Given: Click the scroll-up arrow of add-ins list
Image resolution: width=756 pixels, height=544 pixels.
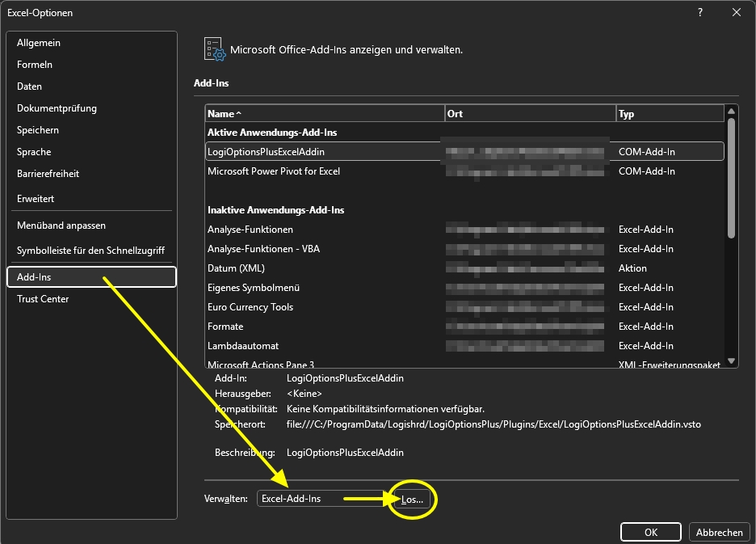Looking at the screenshot, I should tap(732, 112).
